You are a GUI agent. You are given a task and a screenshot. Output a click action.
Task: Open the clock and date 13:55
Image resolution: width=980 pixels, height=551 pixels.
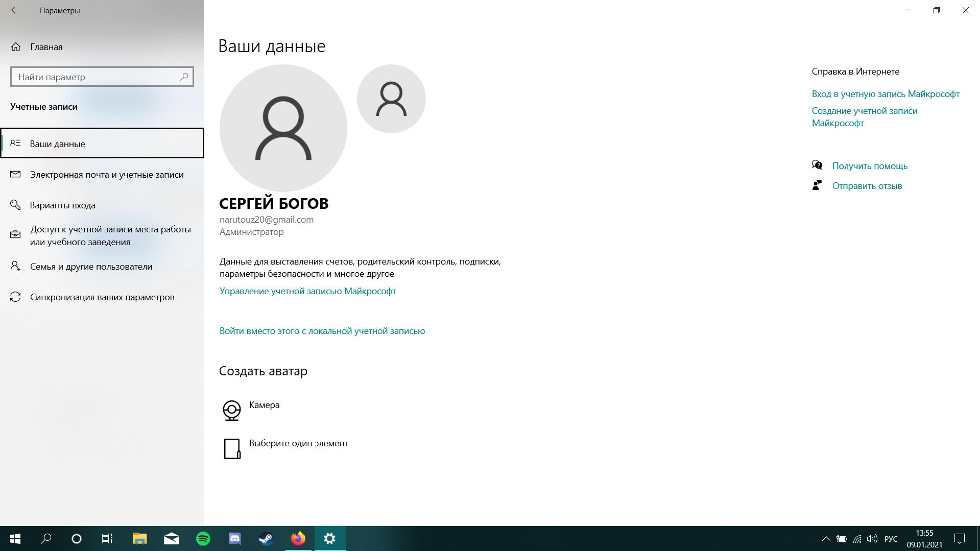(x=924, y=539)
